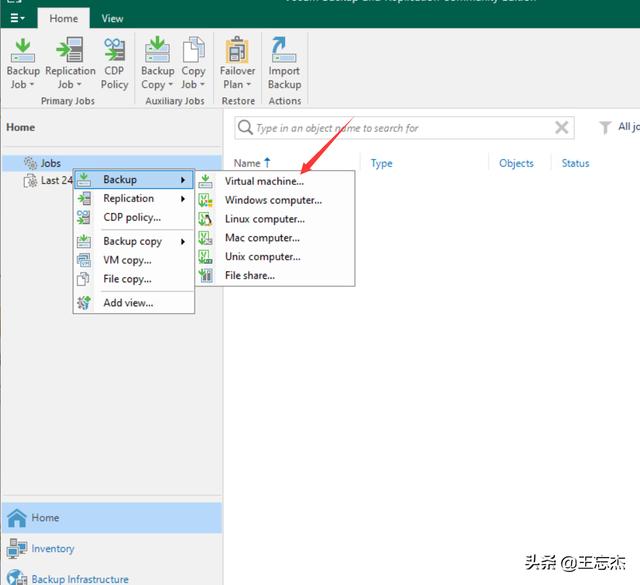Focus the object name search field
The image size is (640, 585).
[x=404, y=128]
